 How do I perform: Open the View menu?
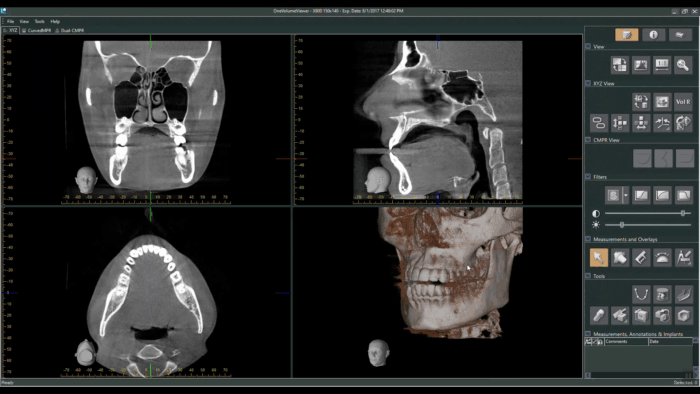click(x=24, y=21)
